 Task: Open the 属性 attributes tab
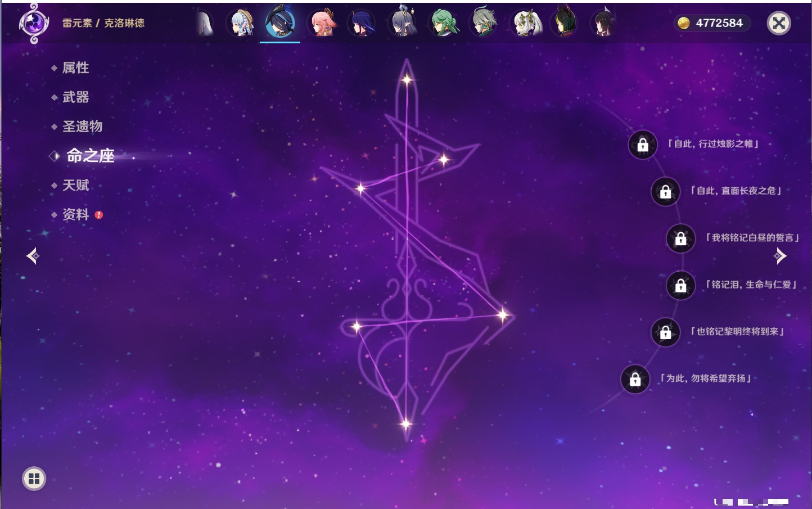click(75, 68)
